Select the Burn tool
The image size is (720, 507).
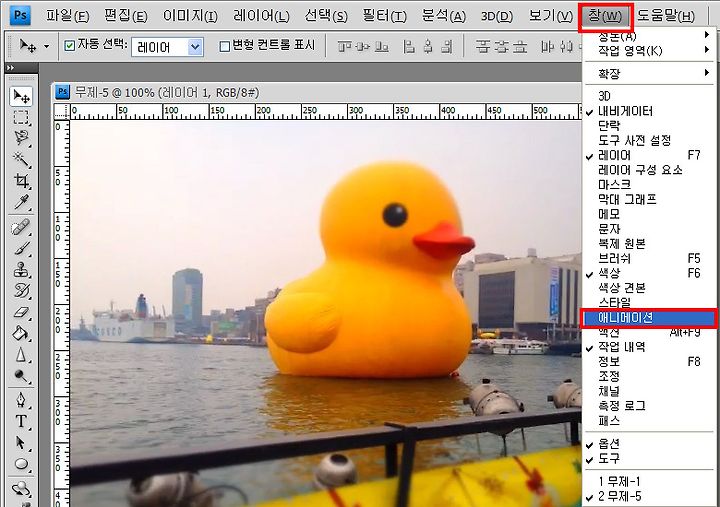click(x=21, y=376)
